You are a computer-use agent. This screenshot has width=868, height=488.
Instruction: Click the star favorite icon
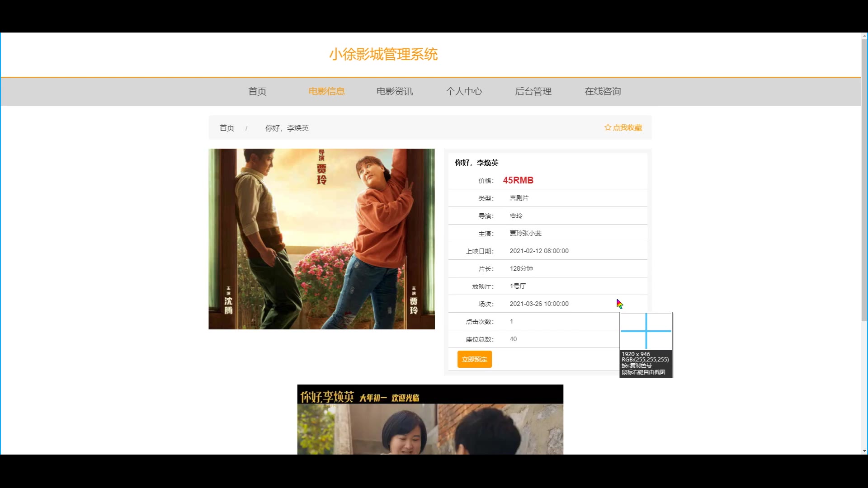pos(608,127)
